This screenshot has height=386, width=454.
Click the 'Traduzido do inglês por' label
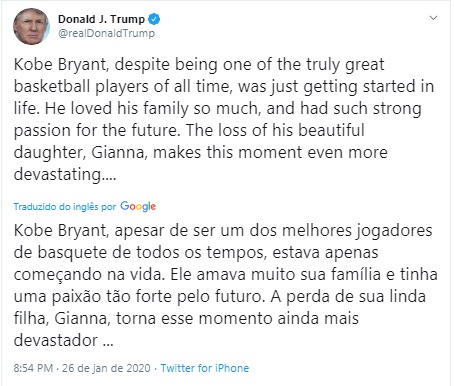tap(65, 207)
